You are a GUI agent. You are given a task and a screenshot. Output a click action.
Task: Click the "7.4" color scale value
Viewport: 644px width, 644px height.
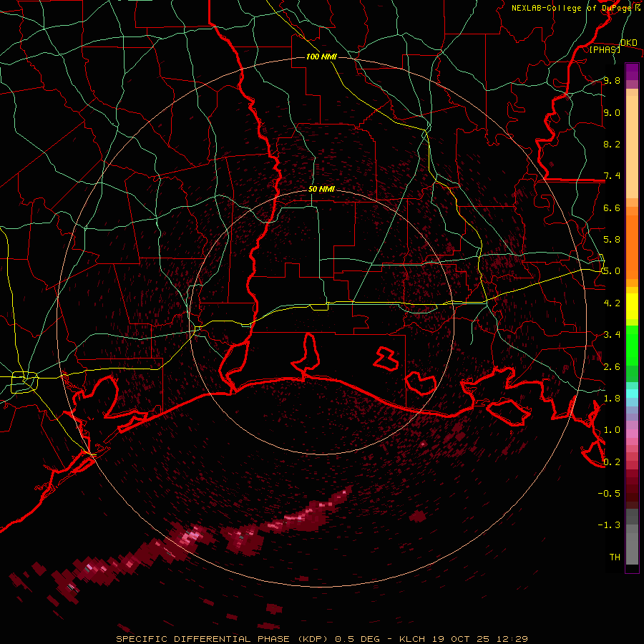pos(612,176)
